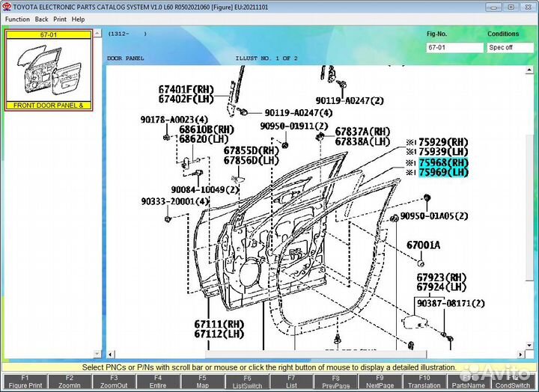Open the F5 Map function
This screenshot has width=539, height=392.
pyautogui.click(x=202, y=382)
